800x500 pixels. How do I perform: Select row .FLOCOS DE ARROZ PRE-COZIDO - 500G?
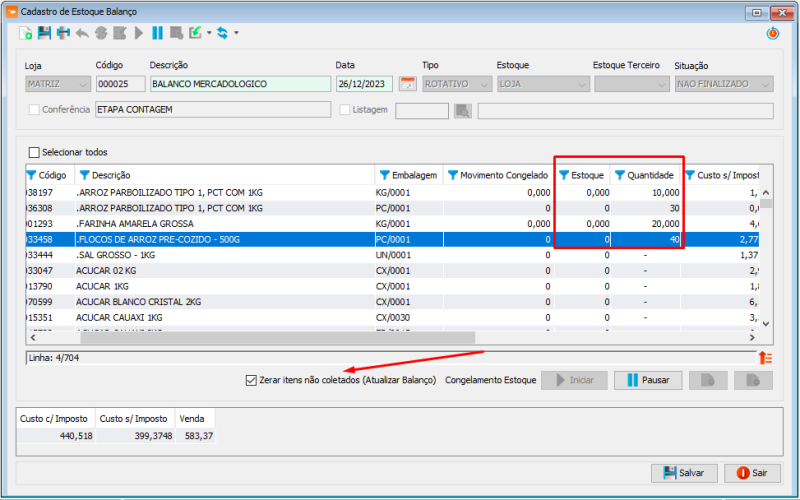pos(392,239)
